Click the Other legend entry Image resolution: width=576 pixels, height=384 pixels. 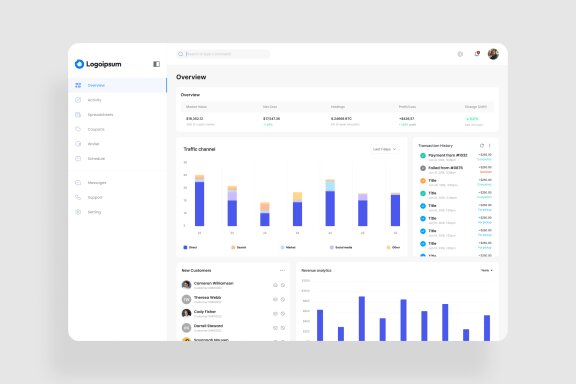pos(393,247)
